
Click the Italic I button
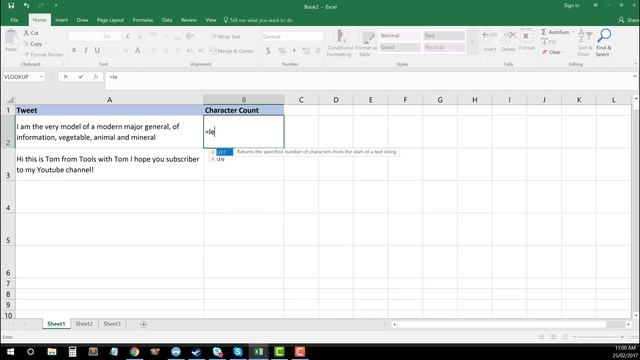pyautogui.click(x=86, y=50)
